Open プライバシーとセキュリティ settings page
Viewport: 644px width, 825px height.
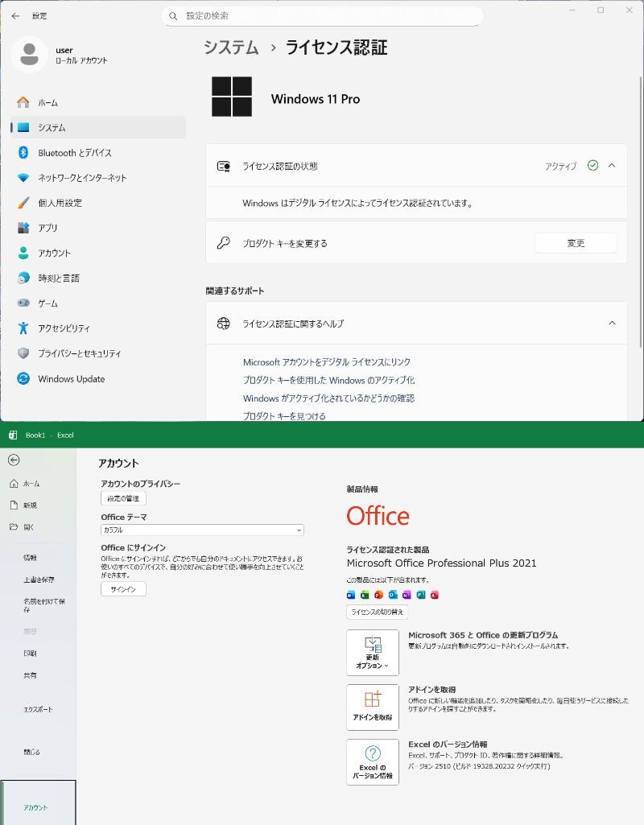tap(79, 353)
